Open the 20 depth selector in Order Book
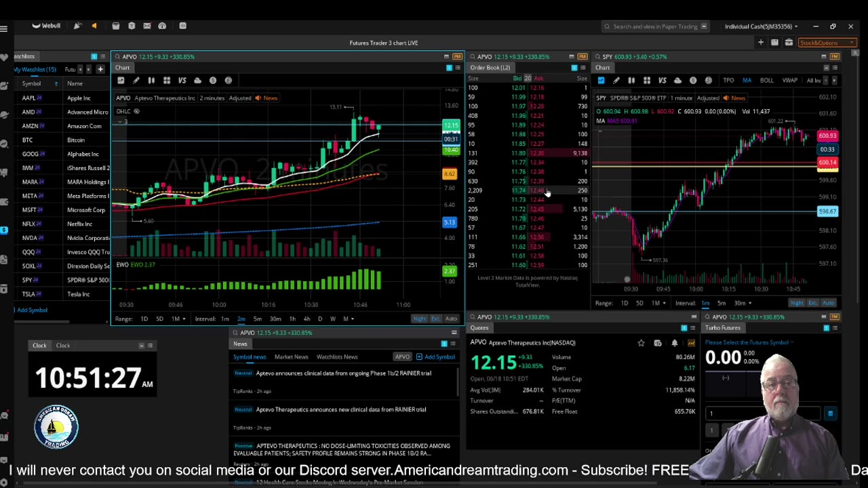The width and height of the screenshot is (868, 488). click(x=528, y=79)
